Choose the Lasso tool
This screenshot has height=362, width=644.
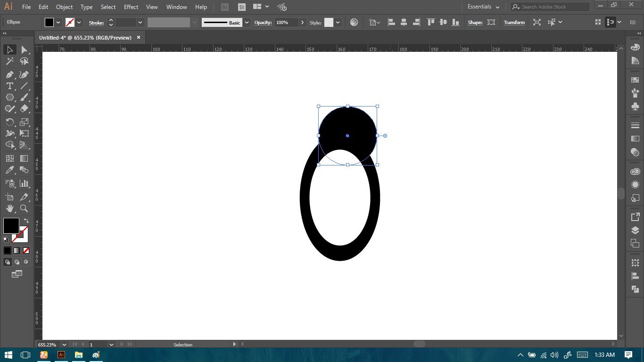24,61
